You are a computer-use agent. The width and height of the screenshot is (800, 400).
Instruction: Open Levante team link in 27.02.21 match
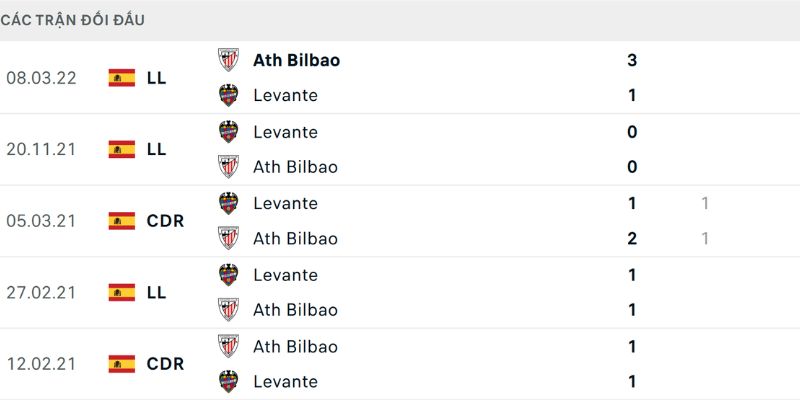click(x=285, y=275)
